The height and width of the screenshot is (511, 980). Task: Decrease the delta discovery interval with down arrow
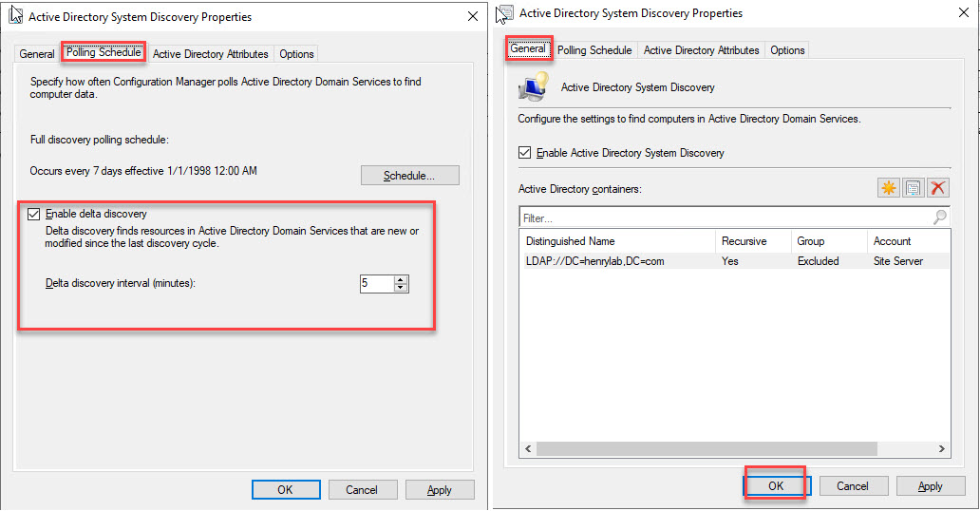tap(401, 288)
